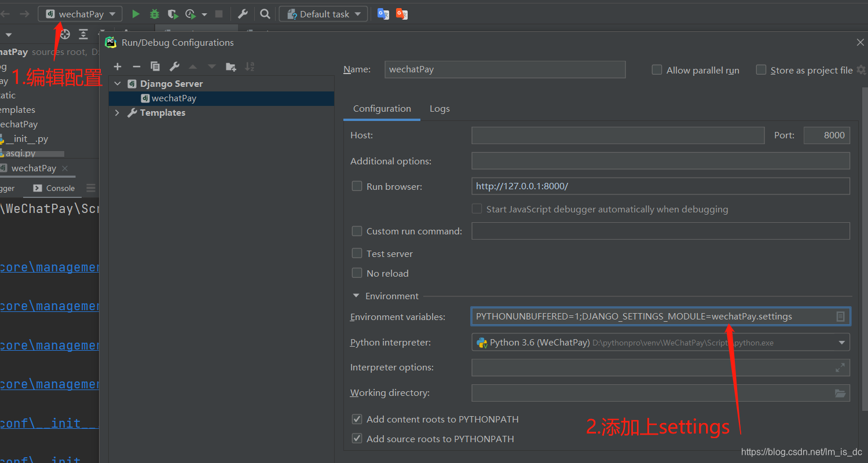
Task: Select wechatPay under Django Server
Action: (221, 98)
